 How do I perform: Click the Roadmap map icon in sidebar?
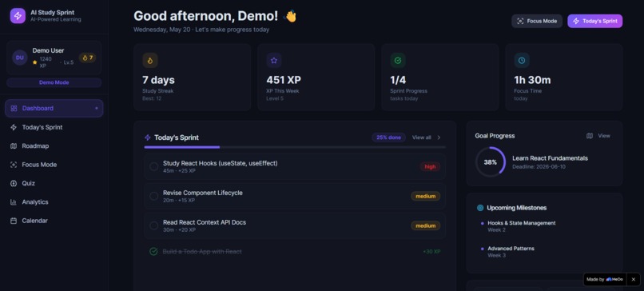coord(14,146)
